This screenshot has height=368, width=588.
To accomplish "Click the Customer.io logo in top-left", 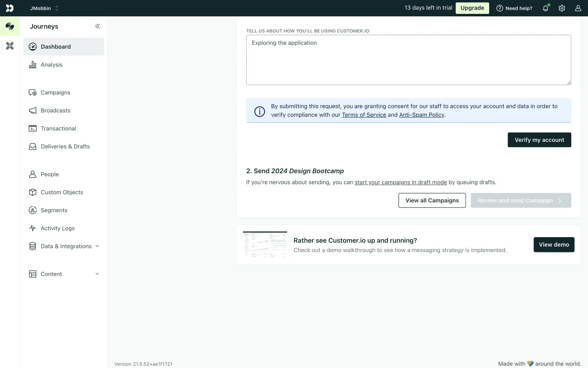I will click(x=10, y=8).
